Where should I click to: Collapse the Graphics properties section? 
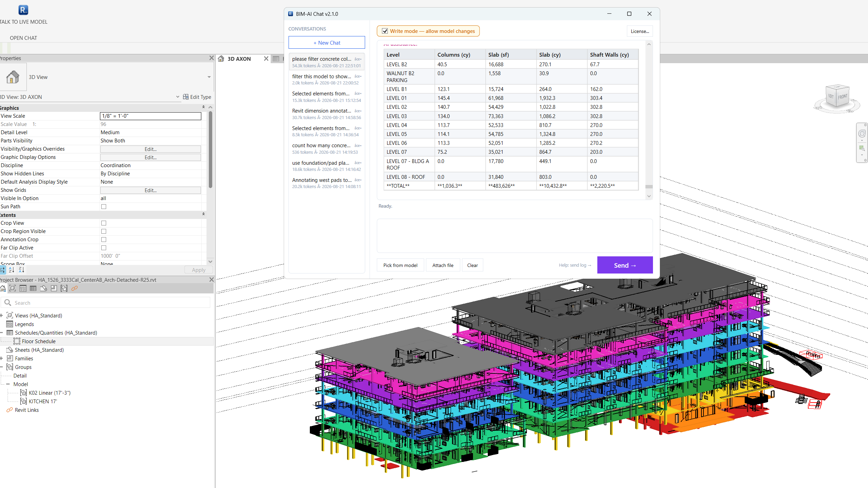point(203,107)
